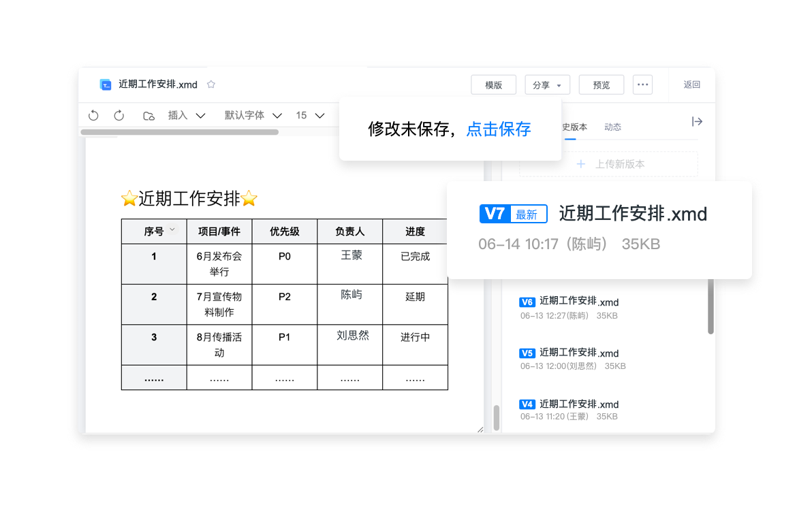Expand the 序号 column filter arrow
The image size is (812, 512).
172,230
